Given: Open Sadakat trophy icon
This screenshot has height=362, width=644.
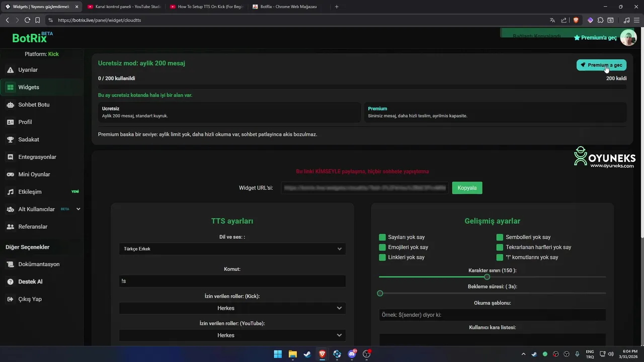Looking at the screenshot, I should coord(10,139).
